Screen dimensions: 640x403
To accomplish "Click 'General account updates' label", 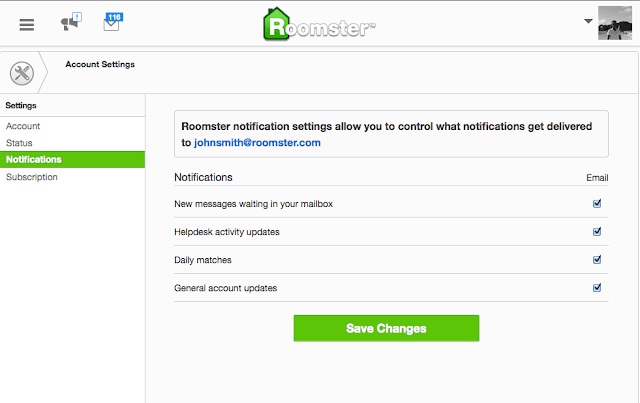I will (226, 288).
